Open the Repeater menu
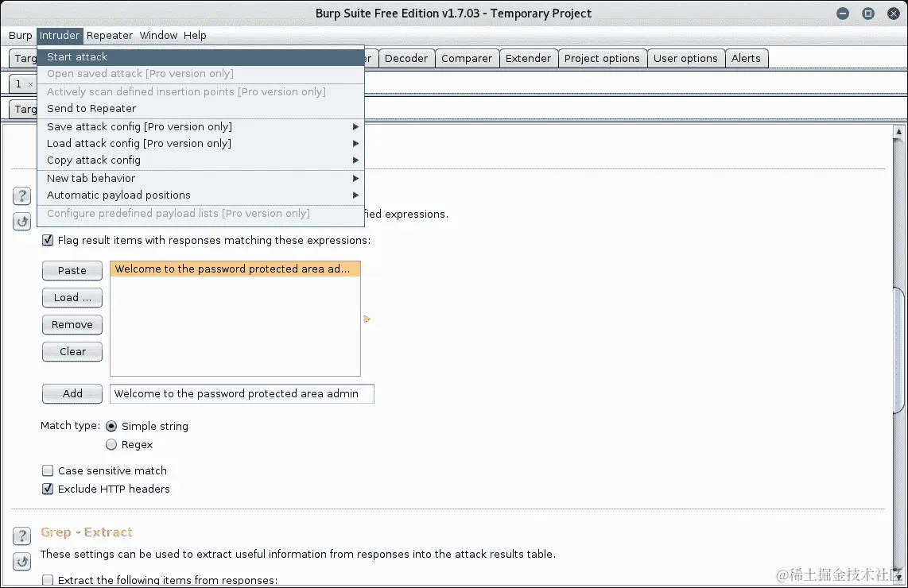Viewport: 908px width, 588px height. [x=110, y=35]
